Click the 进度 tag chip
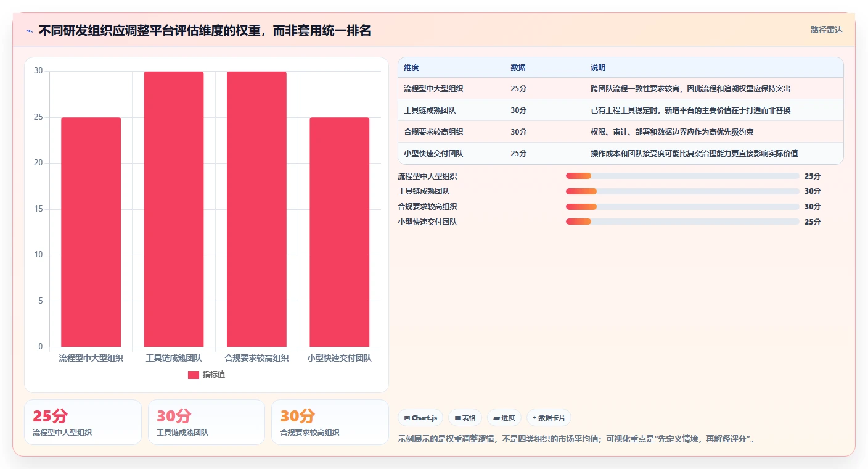This screenshot has width=868, height=469. pyautogui.click(x=504, y=418)
